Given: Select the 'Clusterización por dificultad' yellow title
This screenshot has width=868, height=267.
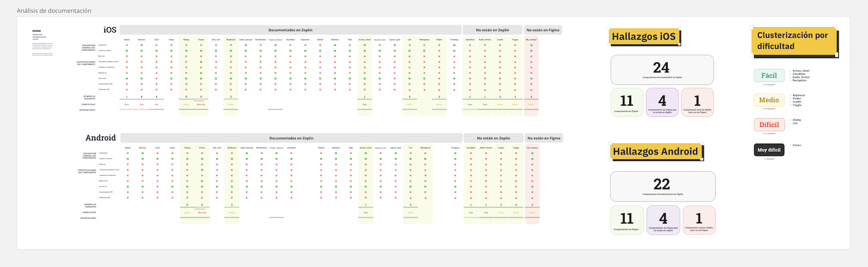Looking at the screenshot, I should 793,41.
